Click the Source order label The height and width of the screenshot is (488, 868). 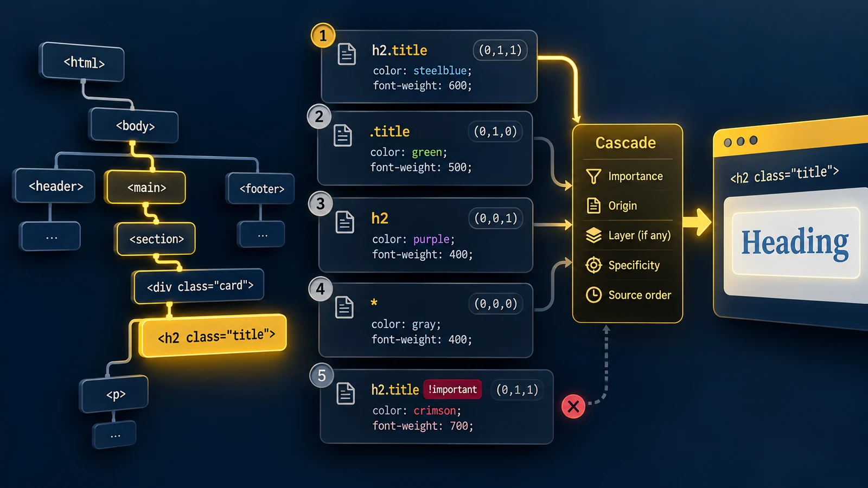pyautogui.click(x=640, y=295)
